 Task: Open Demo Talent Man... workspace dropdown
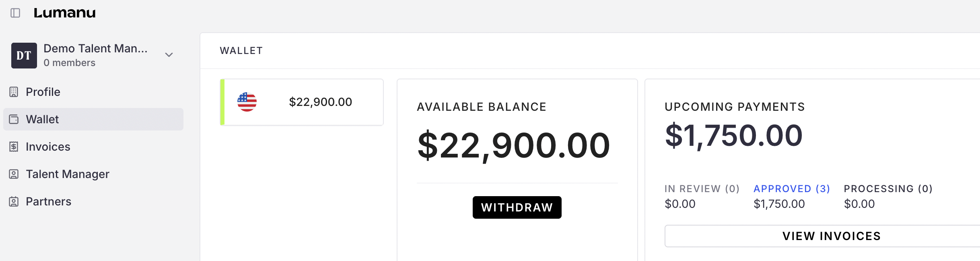pyautogui.click(x=96, y=49)
